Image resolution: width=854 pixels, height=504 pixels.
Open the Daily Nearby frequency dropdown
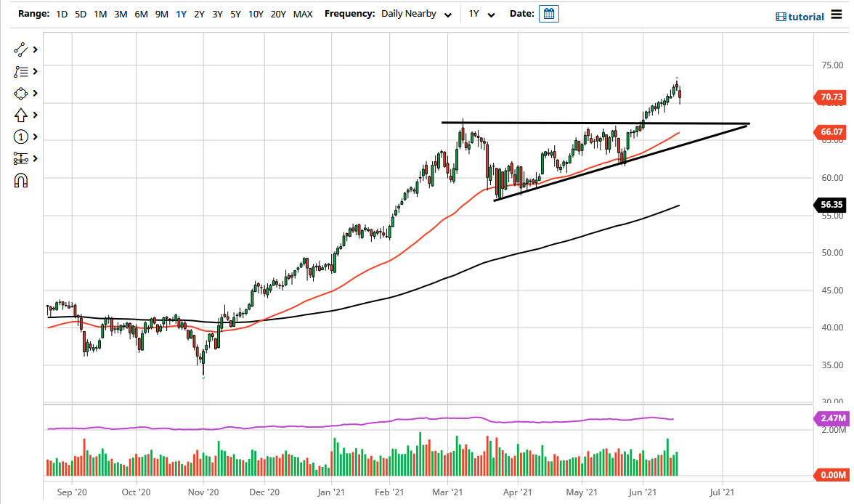(x=416, y=13)
